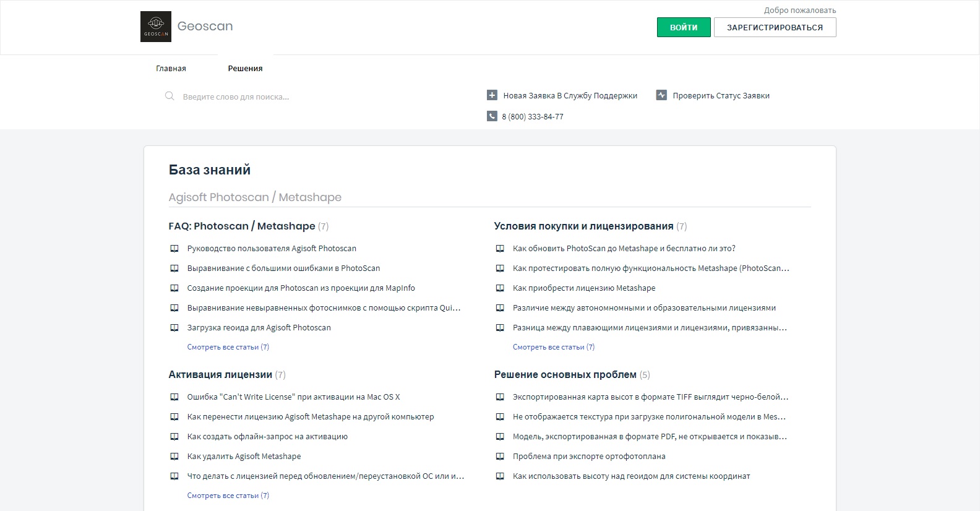This screenshot has width=980, height=511.
Task: Open article Различие между автономными и образовательными лицензиями
Action: click(x=644, y=308)
